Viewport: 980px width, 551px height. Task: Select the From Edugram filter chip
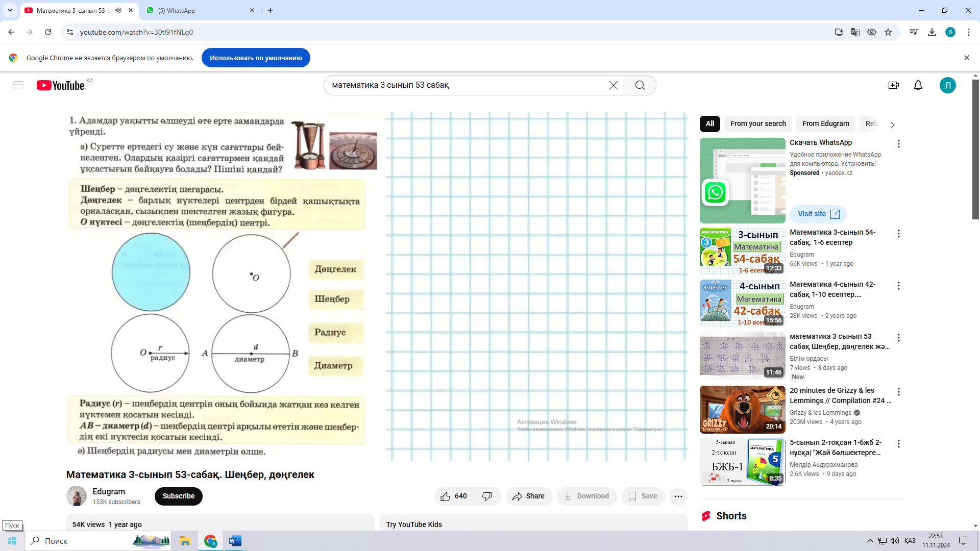(x=825, y=124)
